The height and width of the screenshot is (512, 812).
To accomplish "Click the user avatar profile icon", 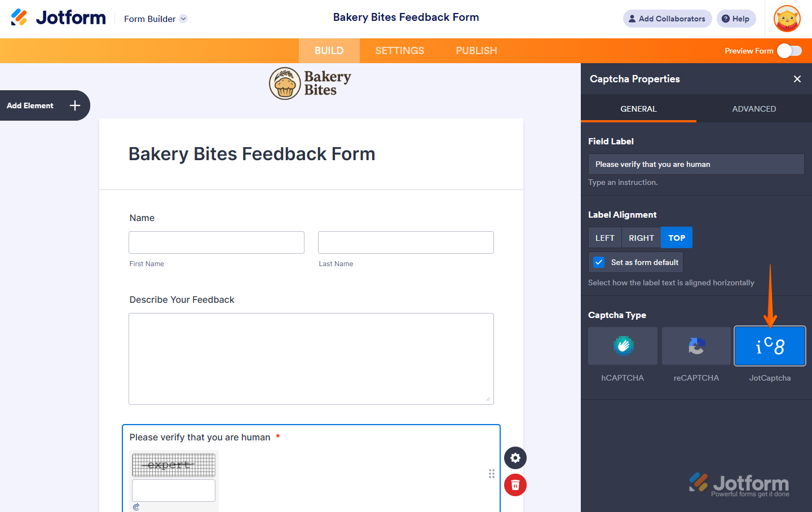I will point(787,19).
